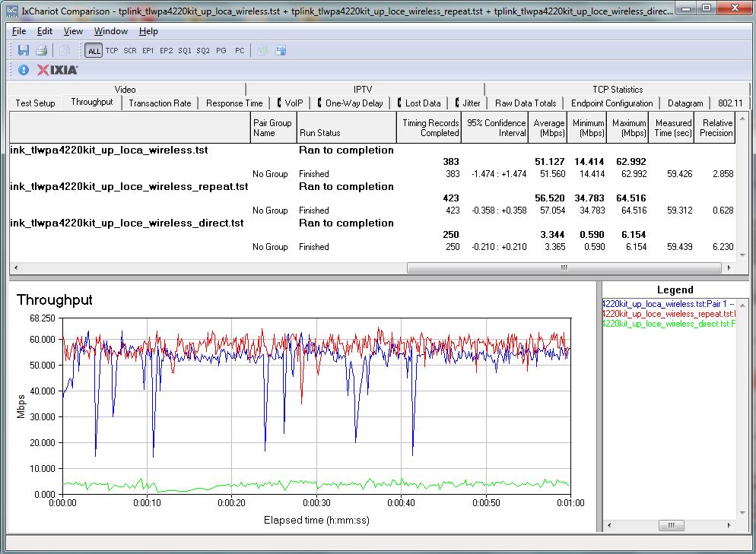
Task: Open the Edit menu
Action: (x=45, y=31)
